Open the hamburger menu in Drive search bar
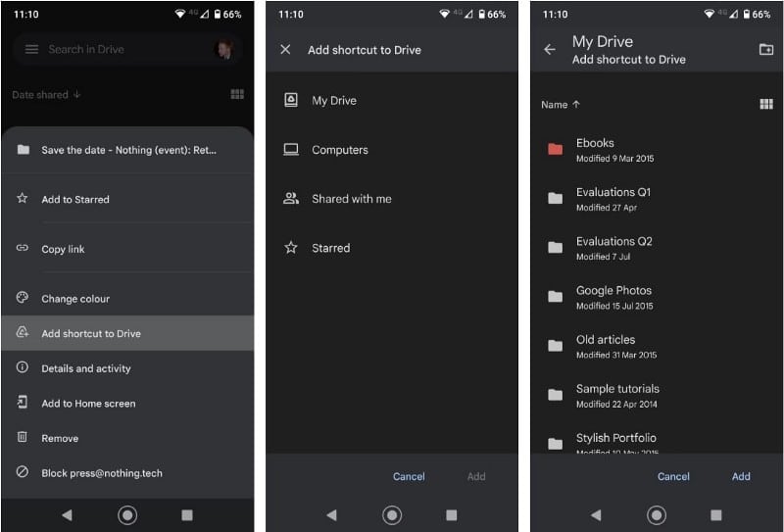 (31, 49)
